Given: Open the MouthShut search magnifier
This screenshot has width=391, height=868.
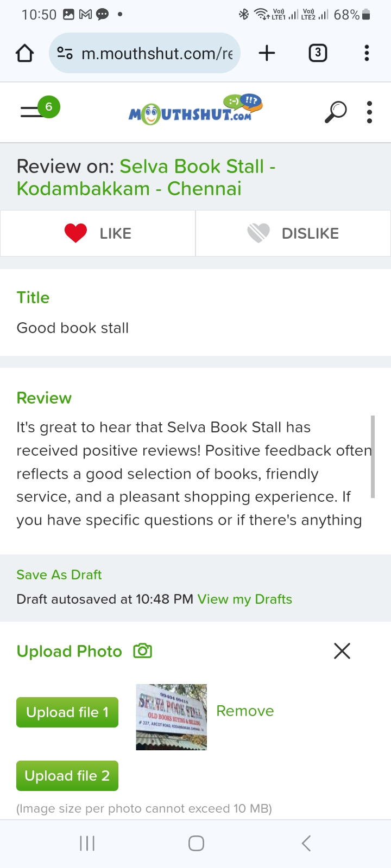Looking at the screenshot, I should [336, 112].
